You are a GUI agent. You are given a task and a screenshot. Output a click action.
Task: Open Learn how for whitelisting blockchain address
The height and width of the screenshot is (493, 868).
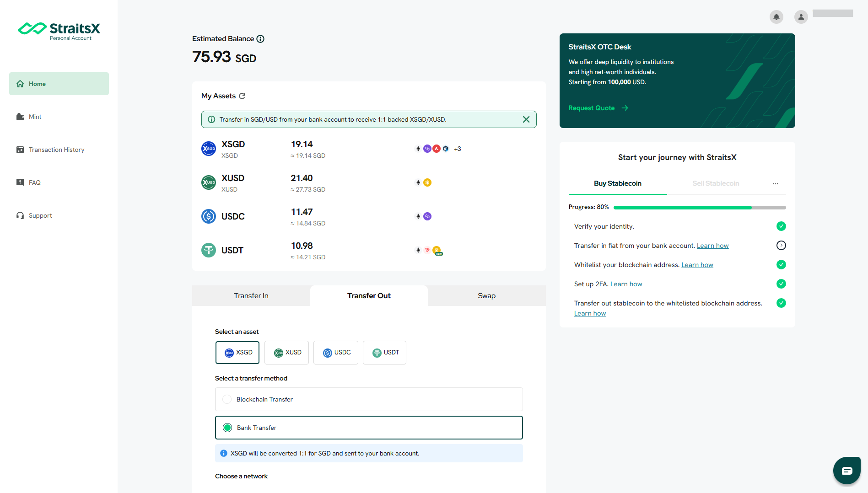tap(697, 265)
